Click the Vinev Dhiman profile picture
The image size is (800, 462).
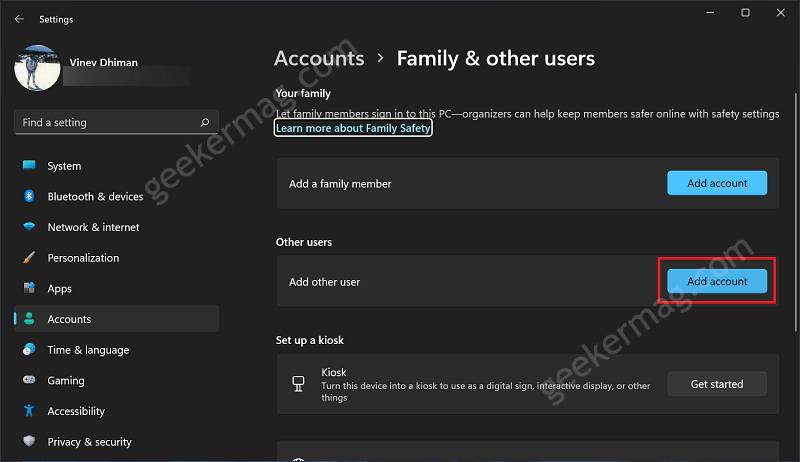37,68
